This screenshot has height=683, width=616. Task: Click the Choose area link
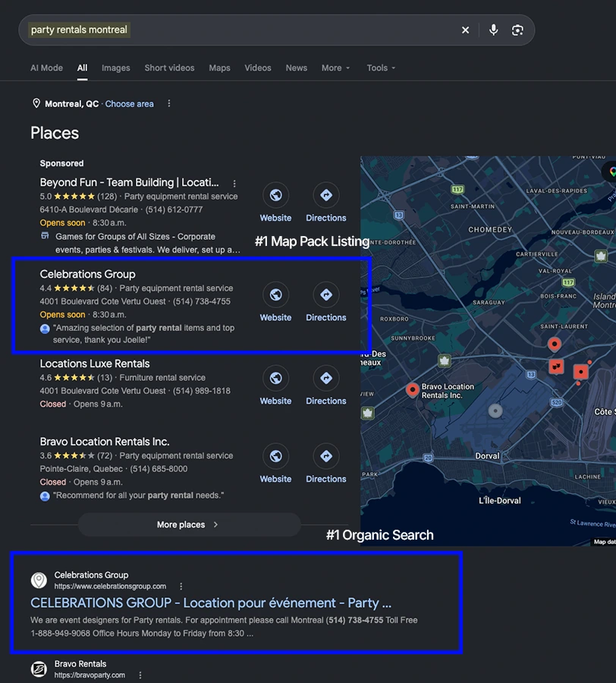click(129, 104)
